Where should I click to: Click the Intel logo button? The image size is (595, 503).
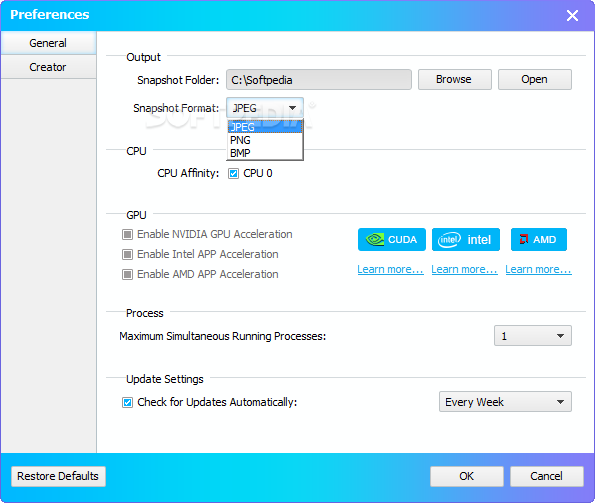click(x=466, y=239)
